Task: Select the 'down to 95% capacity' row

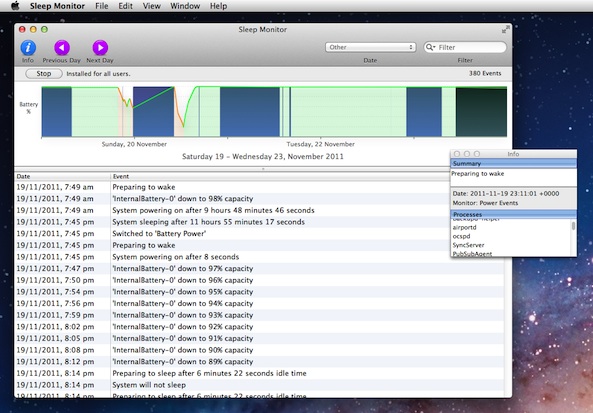Action: point(259,292)
